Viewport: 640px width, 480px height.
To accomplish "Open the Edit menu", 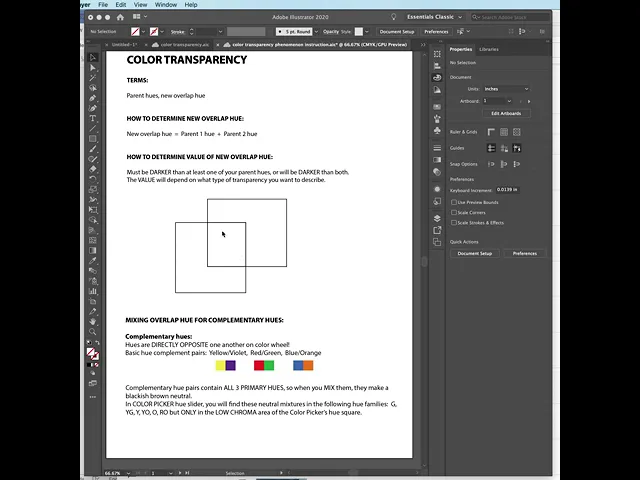I will [121, 5].
